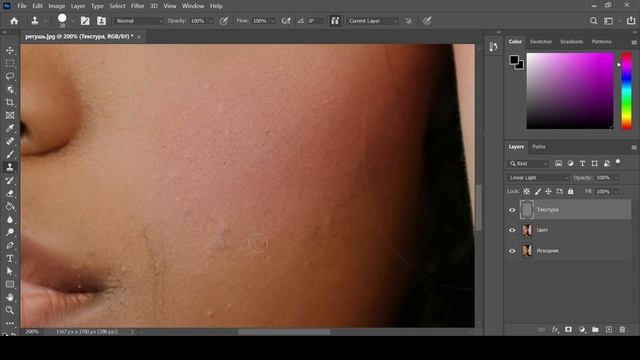Select the Rectangle shape tool
640x360 pixels.
pyautogui.click(x=10, y=284)
